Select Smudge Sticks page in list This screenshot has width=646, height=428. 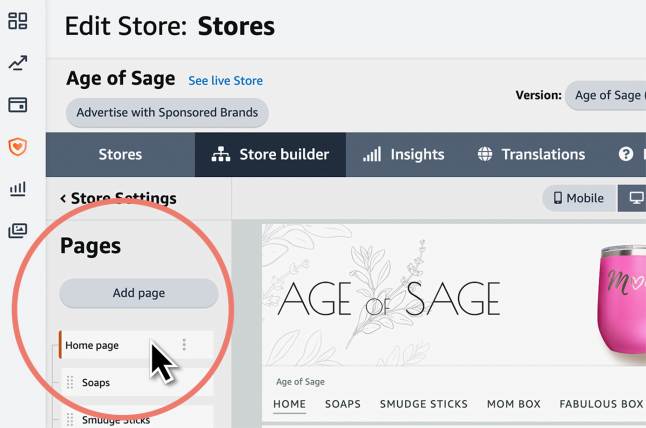tap(138, 418)
